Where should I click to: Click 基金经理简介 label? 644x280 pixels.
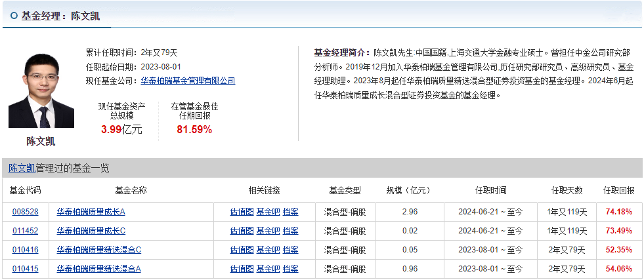pyautogui.click(x=343, y=52)
